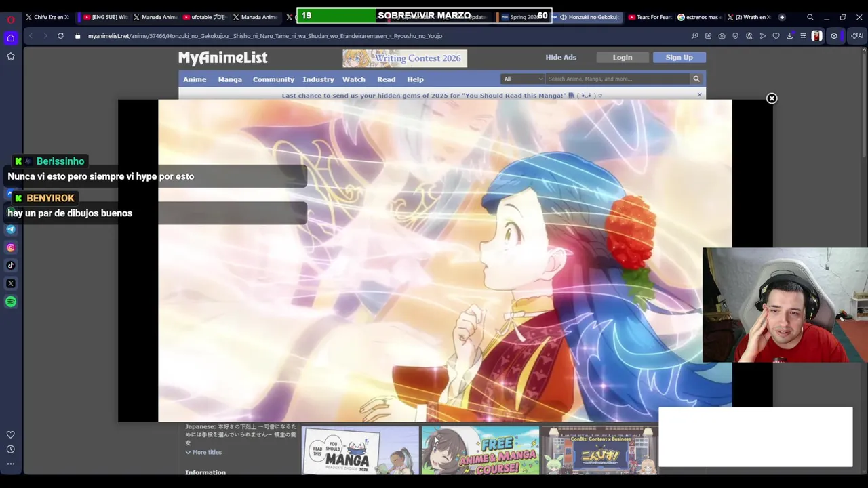Open the Anime menu
The width and height of the screenshot is (868, 488).
pos(195,79)
